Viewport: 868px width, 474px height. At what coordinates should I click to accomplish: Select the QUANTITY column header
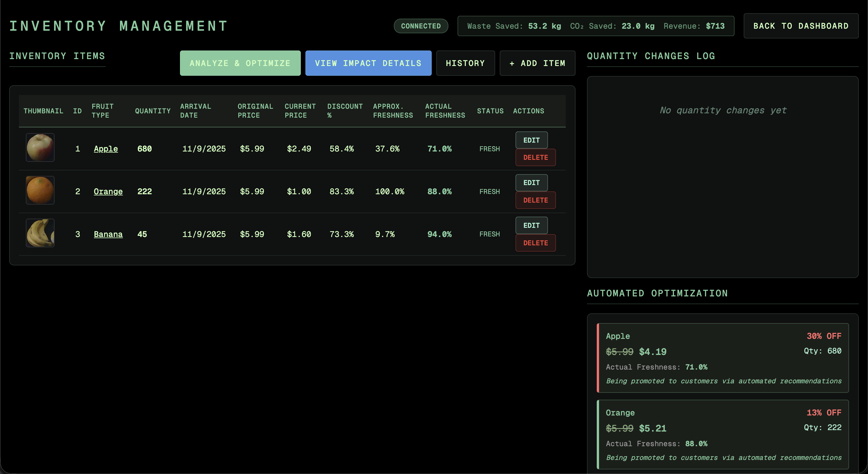152,111
